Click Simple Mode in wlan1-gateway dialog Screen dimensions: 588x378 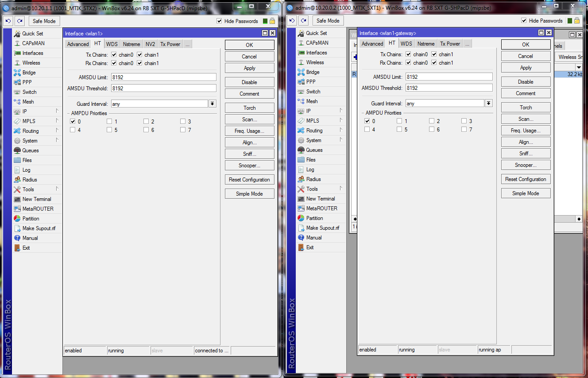[526, 193]
